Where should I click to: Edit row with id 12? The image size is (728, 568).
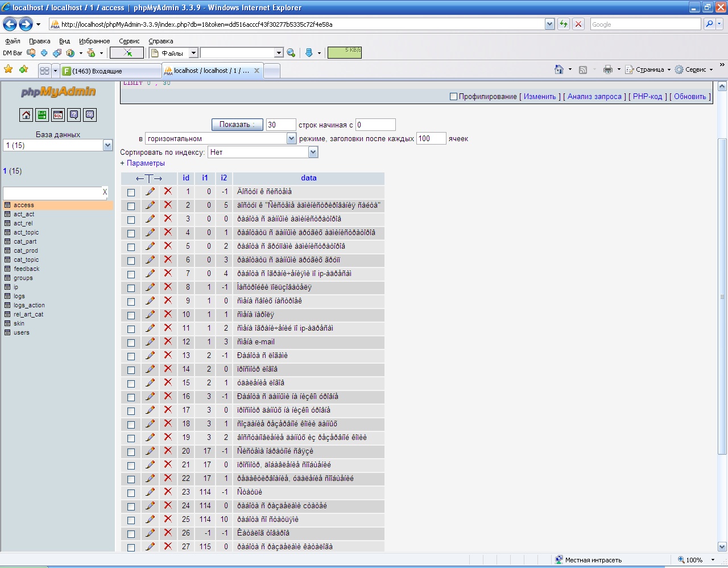click(x=150, y=342)
